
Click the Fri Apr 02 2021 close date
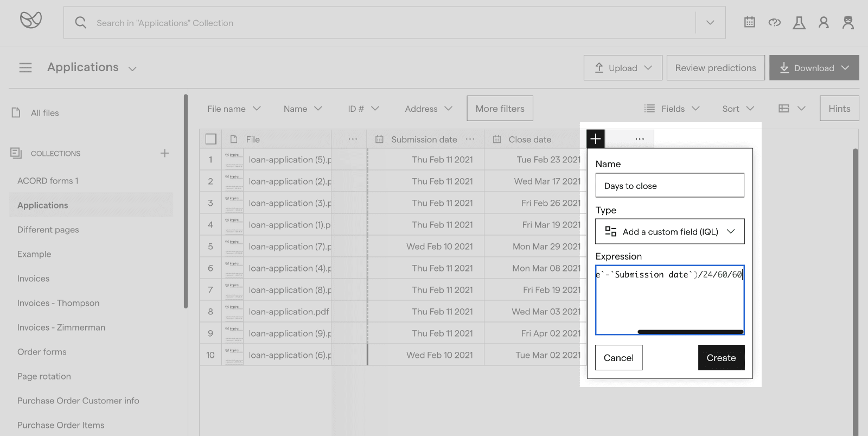click(x=551, y=333)
